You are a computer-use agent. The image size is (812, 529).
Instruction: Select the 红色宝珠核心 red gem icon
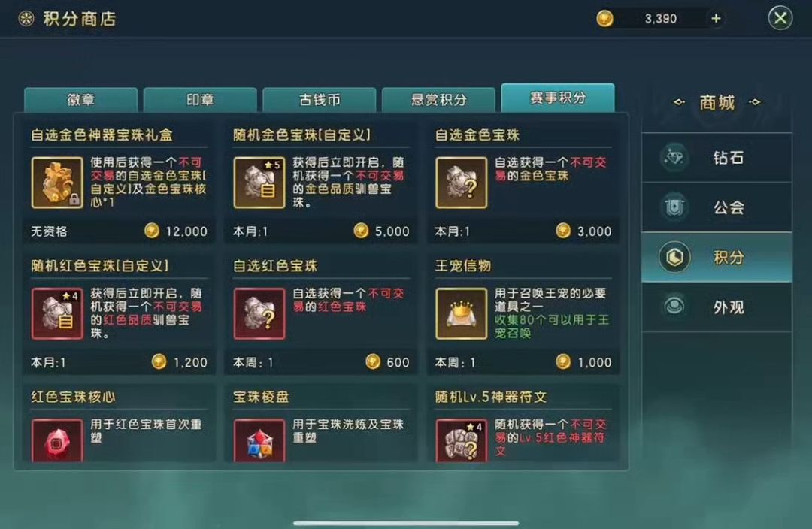(57, 440)
